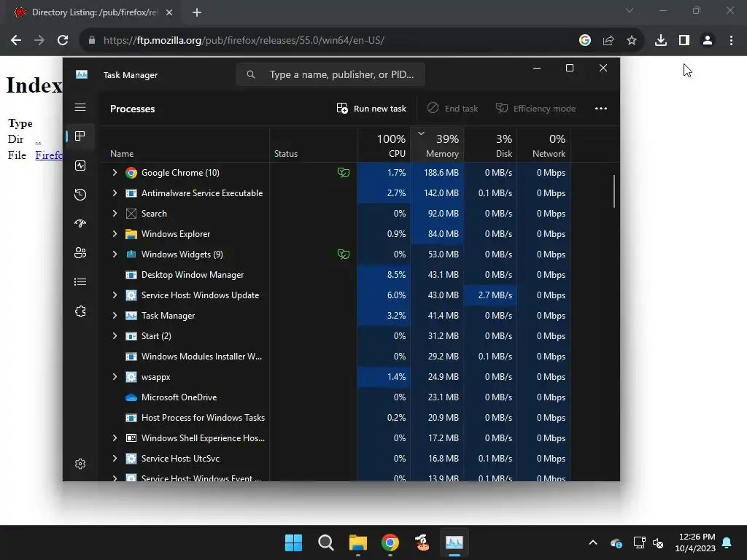Open File Explorer from taskbar
The width and height of the screenshot is (747, 560).
click(x=357, y=542)
